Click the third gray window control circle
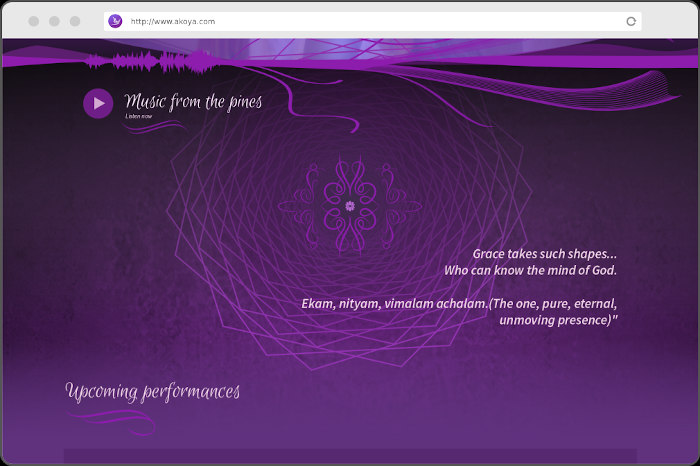Screen dimensions: 700x466 coord(75,21)
